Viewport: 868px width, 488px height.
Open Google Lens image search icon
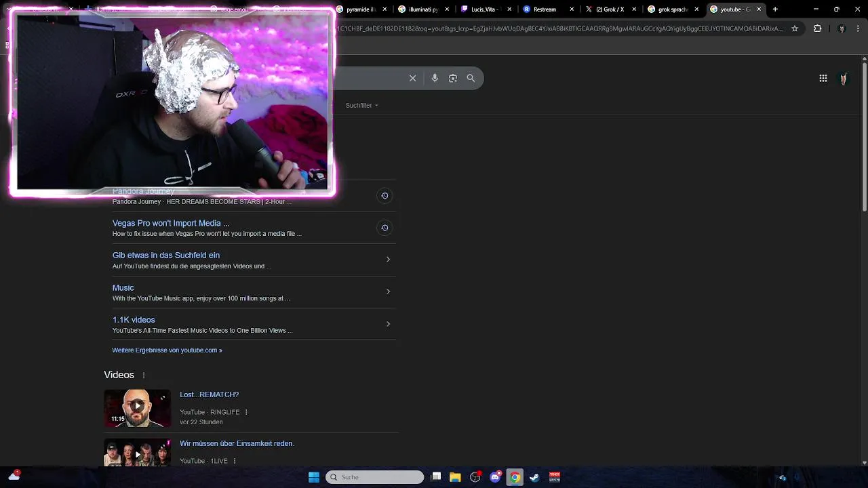point(453,78)
